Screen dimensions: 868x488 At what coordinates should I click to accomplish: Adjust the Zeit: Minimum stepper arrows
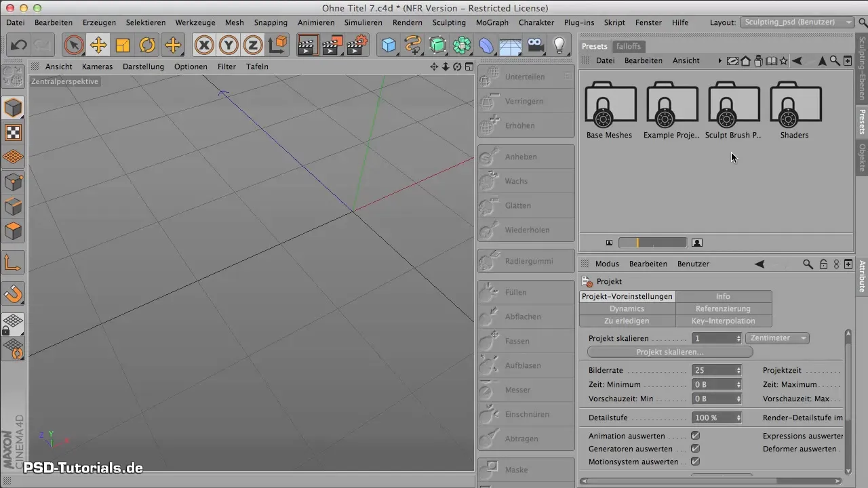(738, 384)
